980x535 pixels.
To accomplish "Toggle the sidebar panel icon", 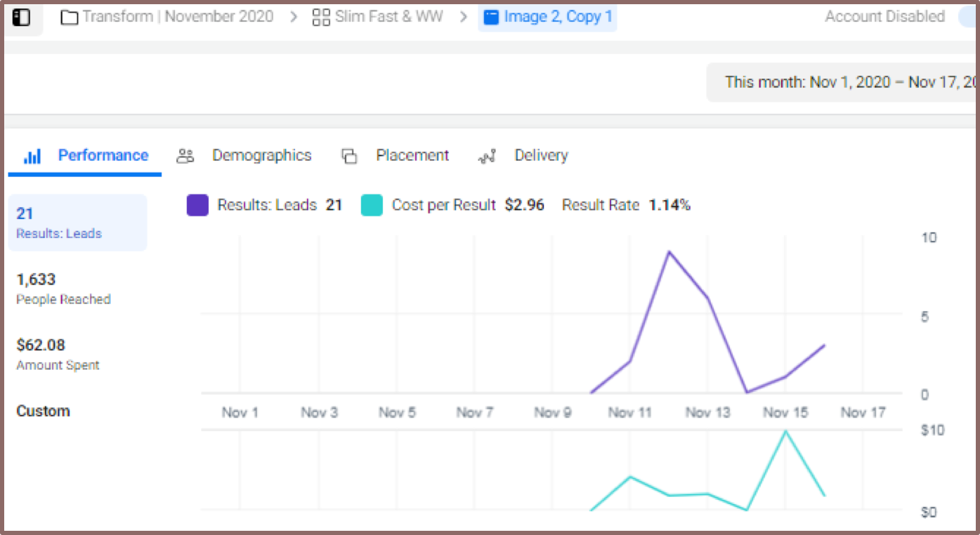I will [21, 18].
